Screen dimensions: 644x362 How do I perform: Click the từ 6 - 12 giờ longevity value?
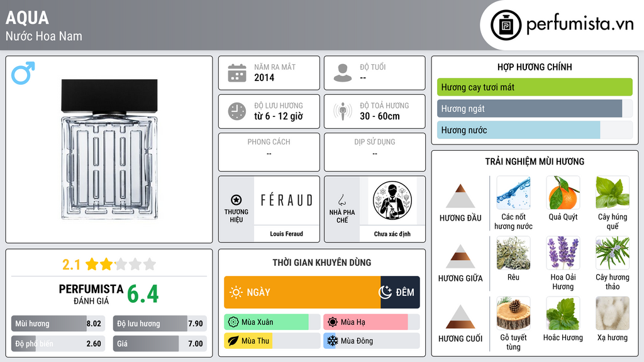tap(279, 116)
